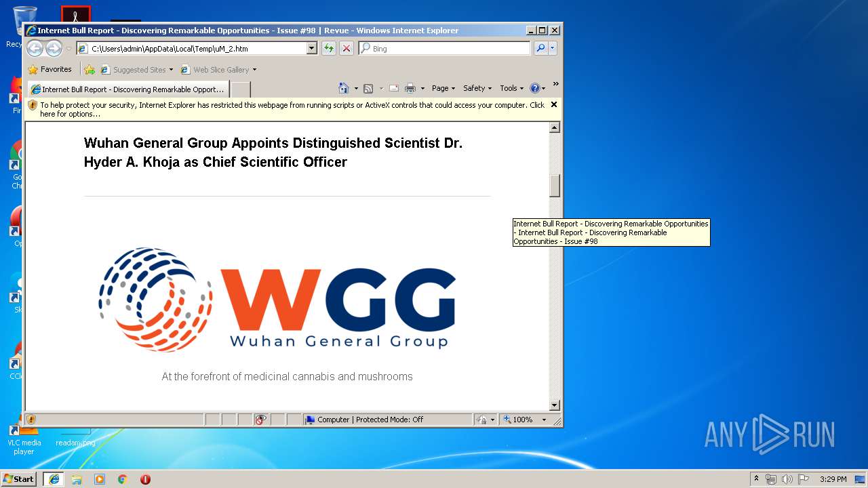Click the network tray icon
Viewport: 868px width, 488px height.
[x=771, y=479]
